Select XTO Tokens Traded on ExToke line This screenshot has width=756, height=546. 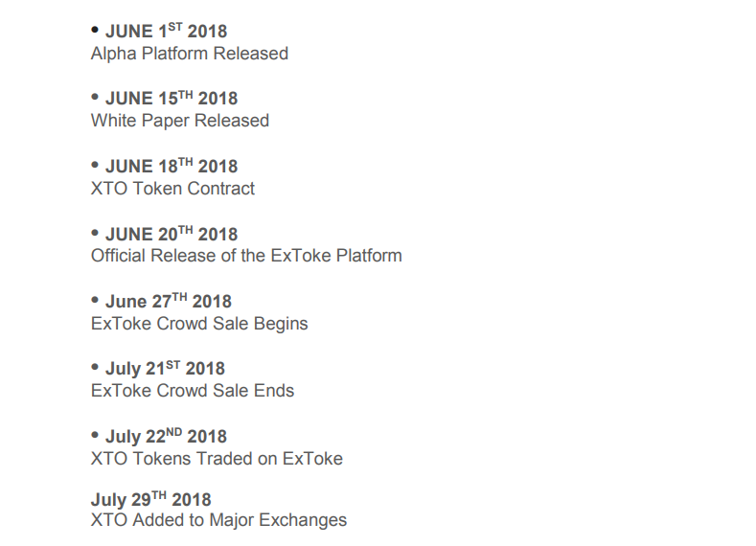(x=217, y=459)
